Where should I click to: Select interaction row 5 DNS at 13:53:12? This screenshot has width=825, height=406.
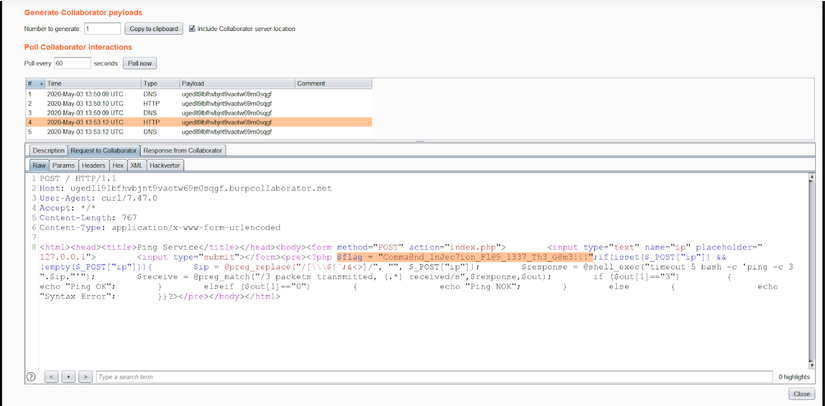pos(199,131)
